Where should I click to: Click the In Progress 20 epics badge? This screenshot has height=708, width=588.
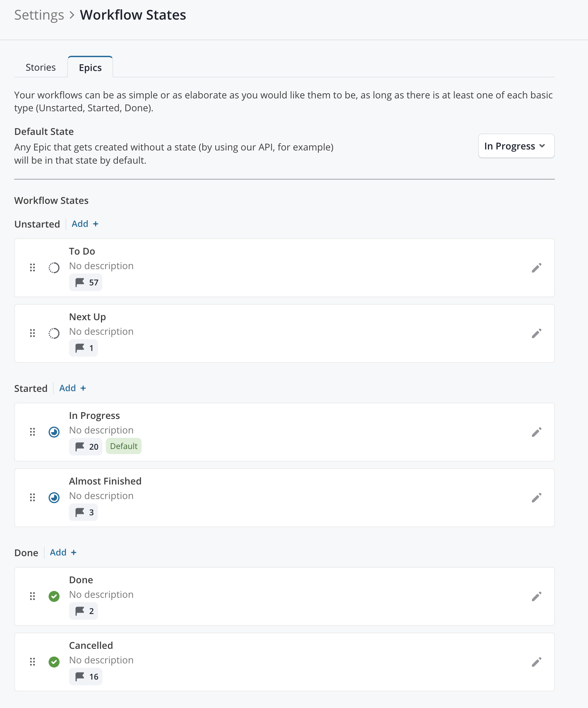[x=85, y=447]
